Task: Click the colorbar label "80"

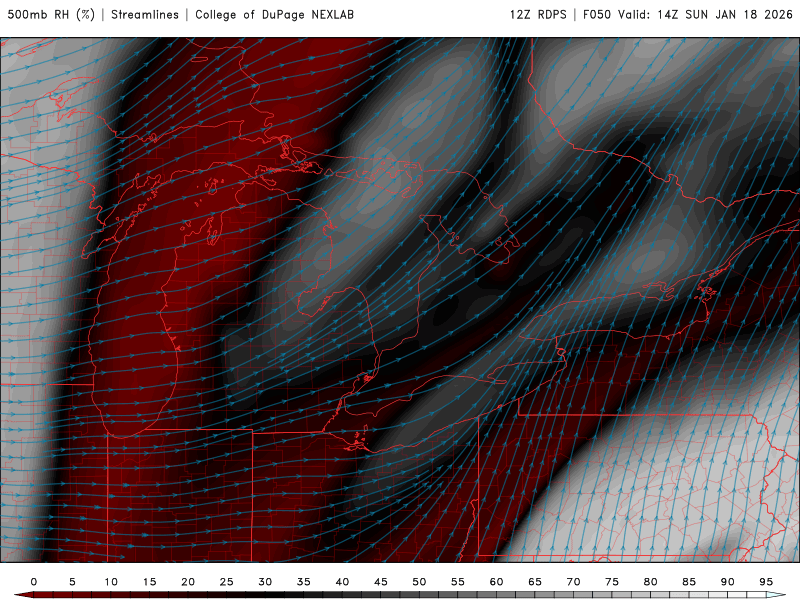Action: coord(651,582)
